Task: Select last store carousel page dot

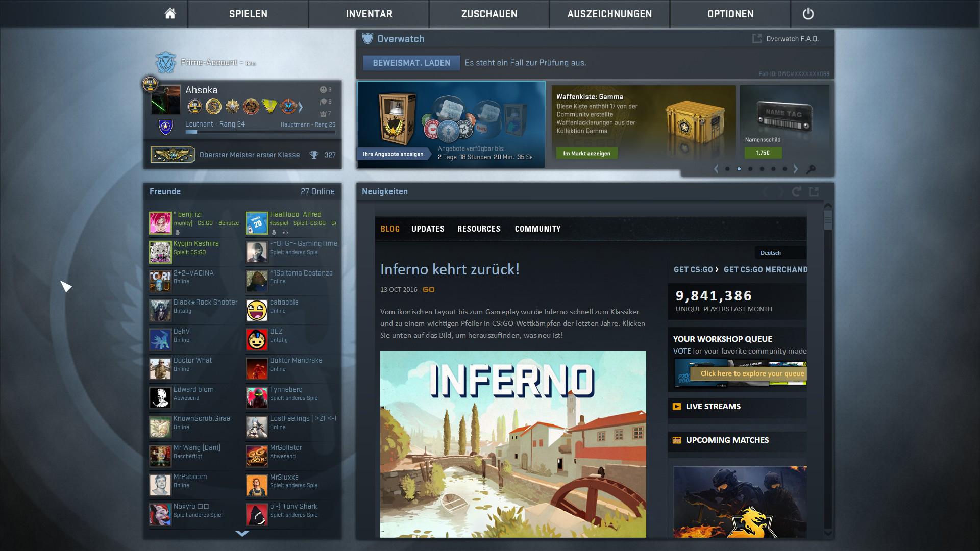Action: pyautogui.click(x=785, y=169)
